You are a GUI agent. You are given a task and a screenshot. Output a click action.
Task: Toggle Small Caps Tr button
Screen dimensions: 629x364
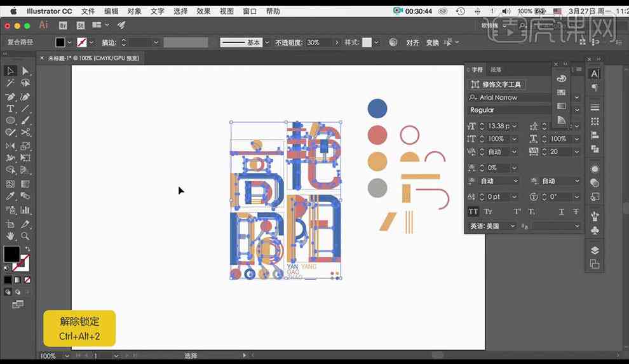click(488, 212)
